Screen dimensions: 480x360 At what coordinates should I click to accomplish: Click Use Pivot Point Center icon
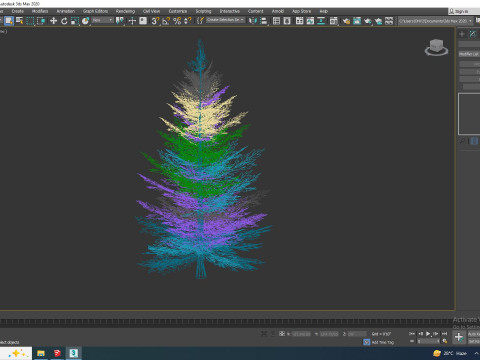tap(119, 21)
